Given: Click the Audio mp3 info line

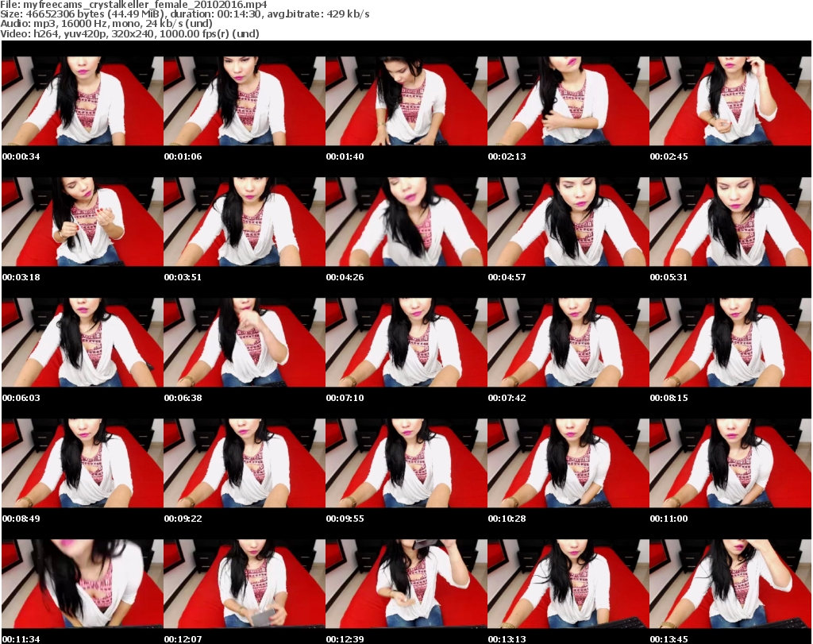Looking at the screenshot, I should coord(106,24).
